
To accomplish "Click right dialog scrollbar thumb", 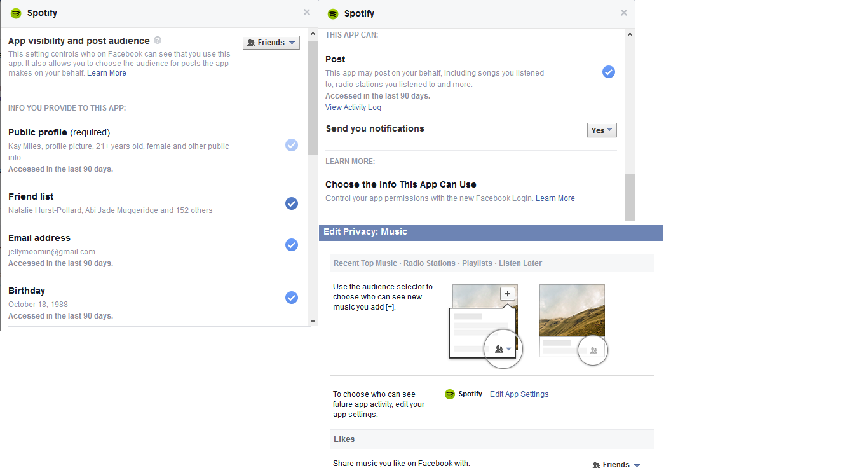I will coord(630,198).
